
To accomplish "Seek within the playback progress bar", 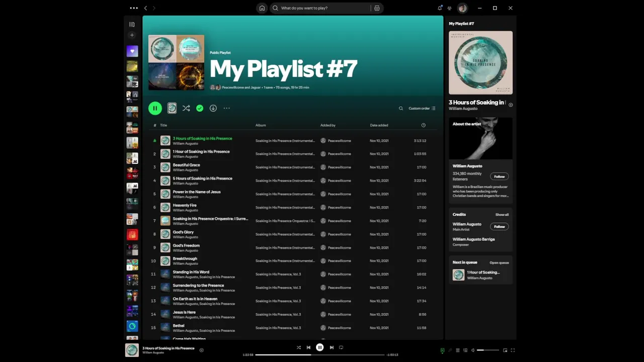I will (x=320, y=354).
